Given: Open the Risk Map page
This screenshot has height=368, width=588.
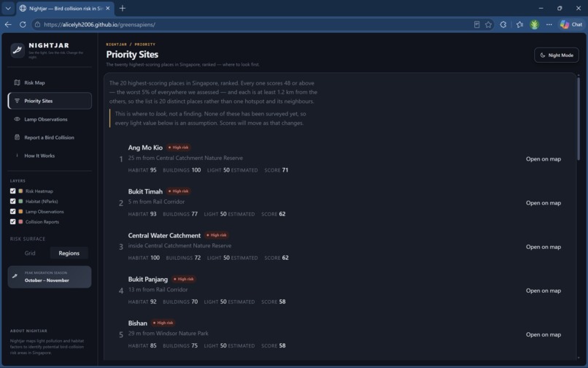Looking at the screenshot, I should [x=50, y=83].
